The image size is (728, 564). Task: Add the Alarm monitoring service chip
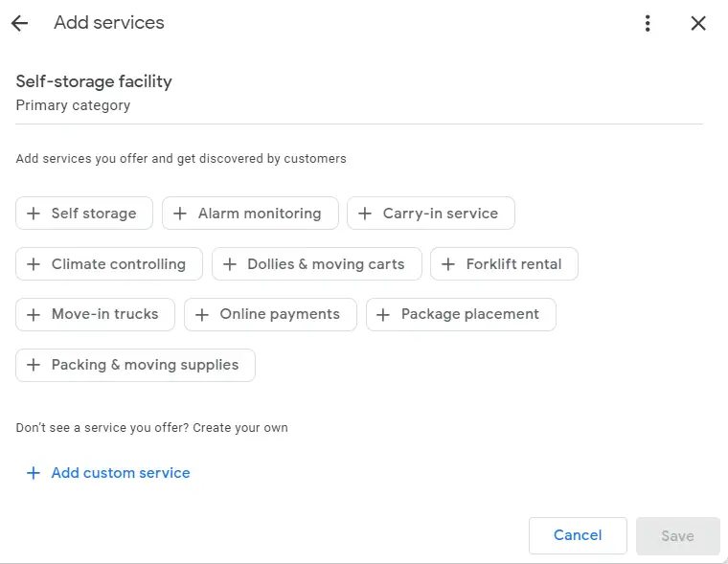point(250,214)
